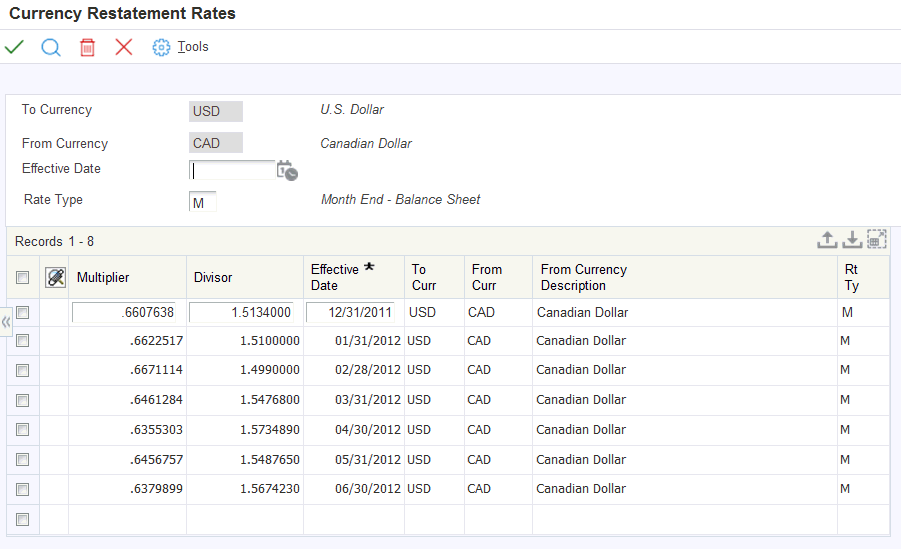Viewport: 901px width, 549px height.
Task: Click divisor value 1.5100000
Action: [270, 341]
